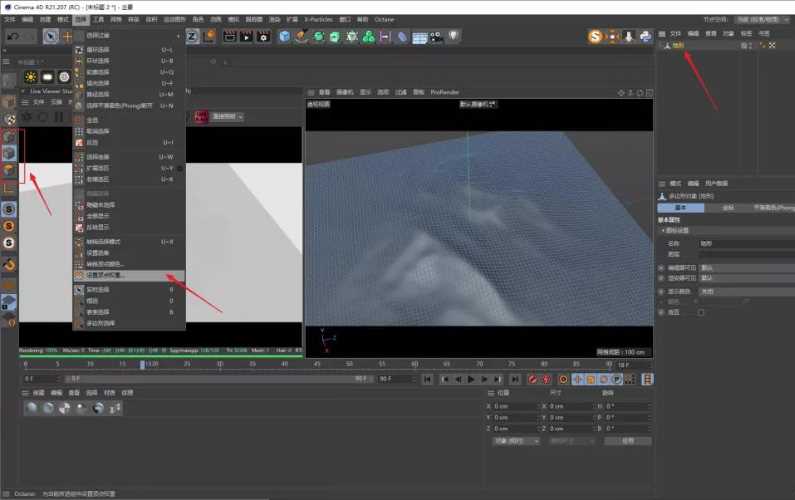Select the Live Selection arrow tool
Screen dimensions: 795x500
pos(50,36)
